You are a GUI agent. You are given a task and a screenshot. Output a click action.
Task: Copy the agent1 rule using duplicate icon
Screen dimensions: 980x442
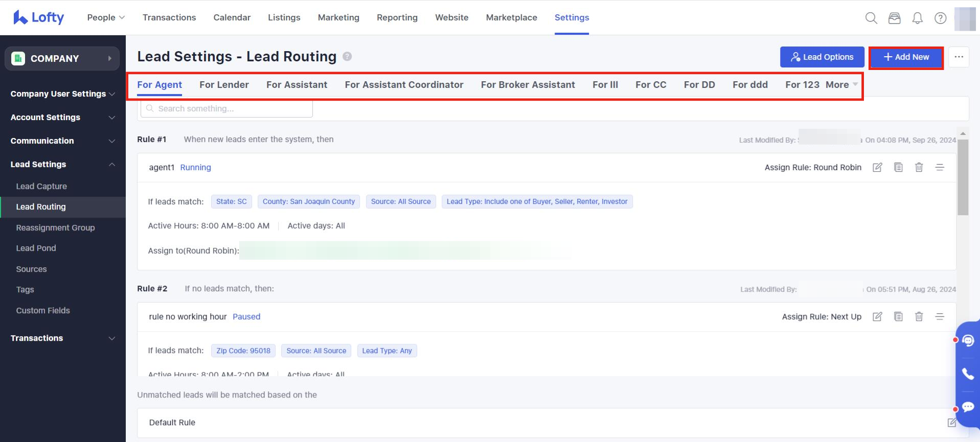(898, 168)
